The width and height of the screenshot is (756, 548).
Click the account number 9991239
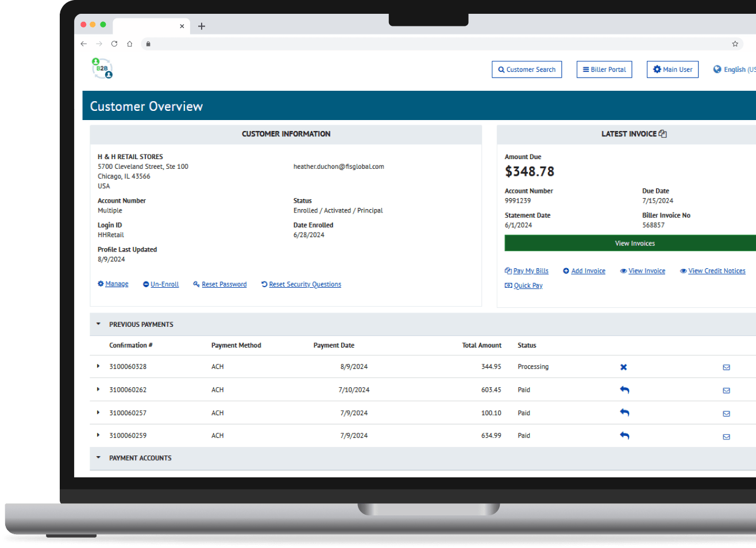click(518, 200)
